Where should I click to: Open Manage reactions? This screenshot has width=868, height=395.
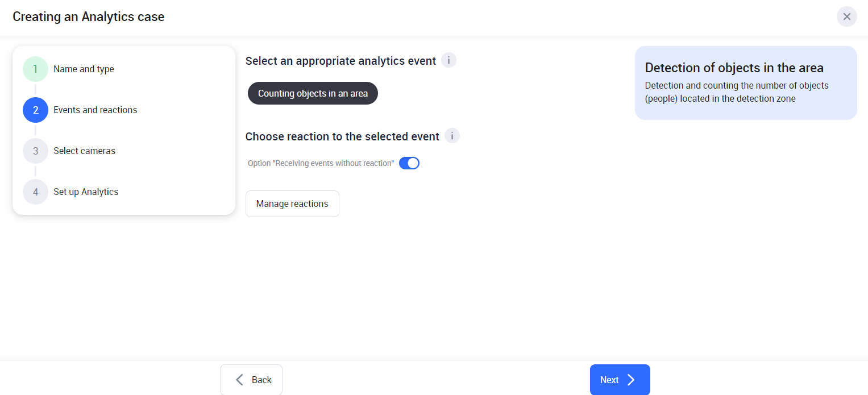[292, 203]
